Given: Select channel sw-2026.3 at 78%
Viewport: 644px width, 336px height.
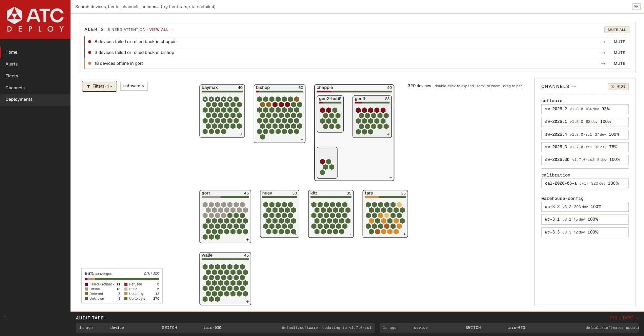Looking at the screenshot, I should tap(585, 147).
